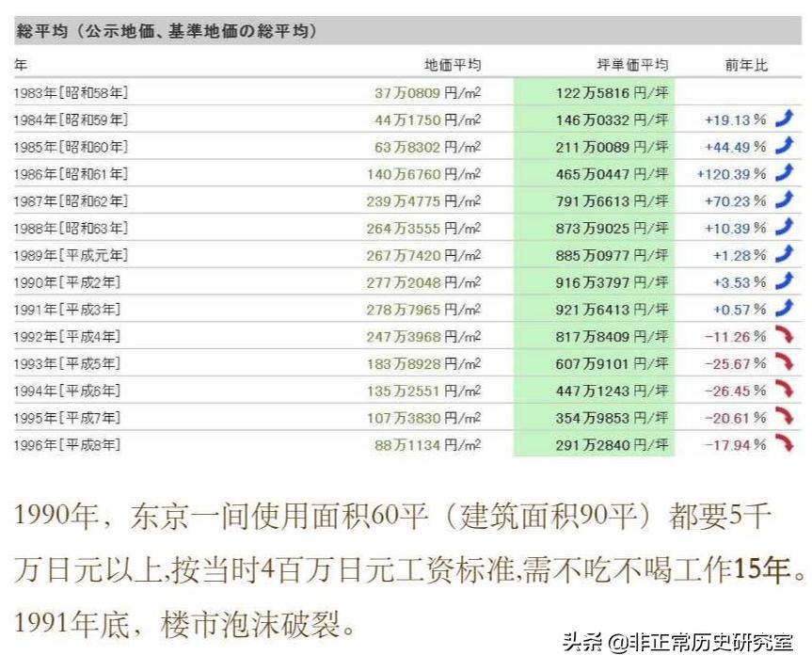Click the cell 791万6613円/坪
Image resolution: width=812 pixels, height=671 pixels.
click(612, 201)
